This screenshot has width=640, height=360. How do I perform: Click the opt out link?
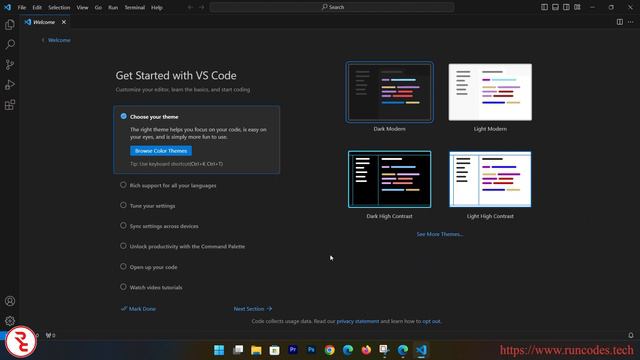431,321
